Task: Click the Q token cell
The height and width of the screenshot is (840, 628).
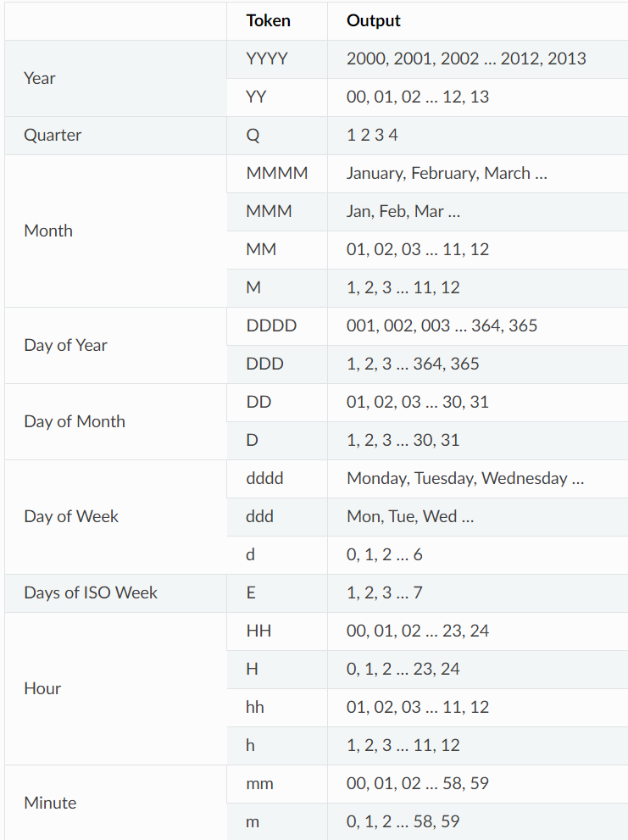Action: pyautogui.click(x=253, y=135)
